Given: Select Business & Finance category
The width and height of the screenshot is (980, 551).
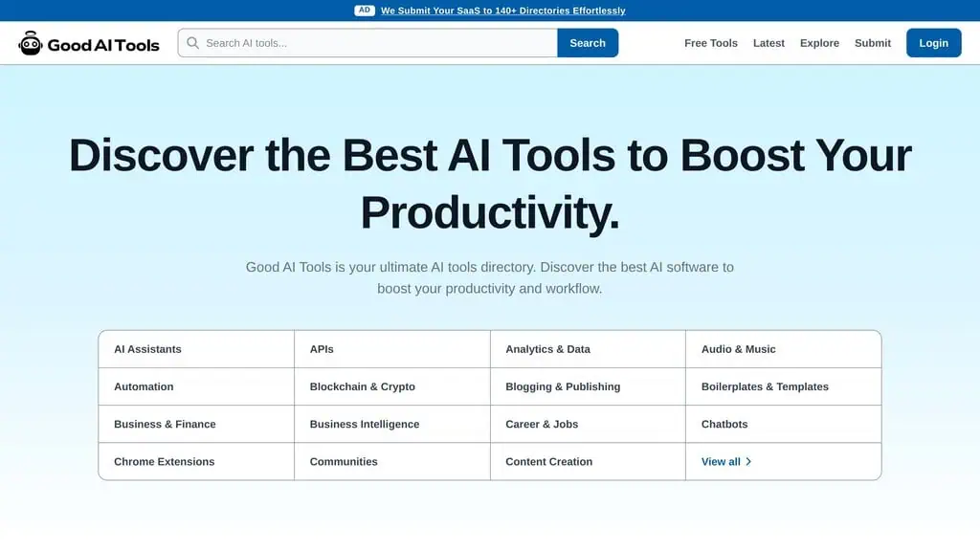Looking at the screenshot, I should [x=196, y=424].
